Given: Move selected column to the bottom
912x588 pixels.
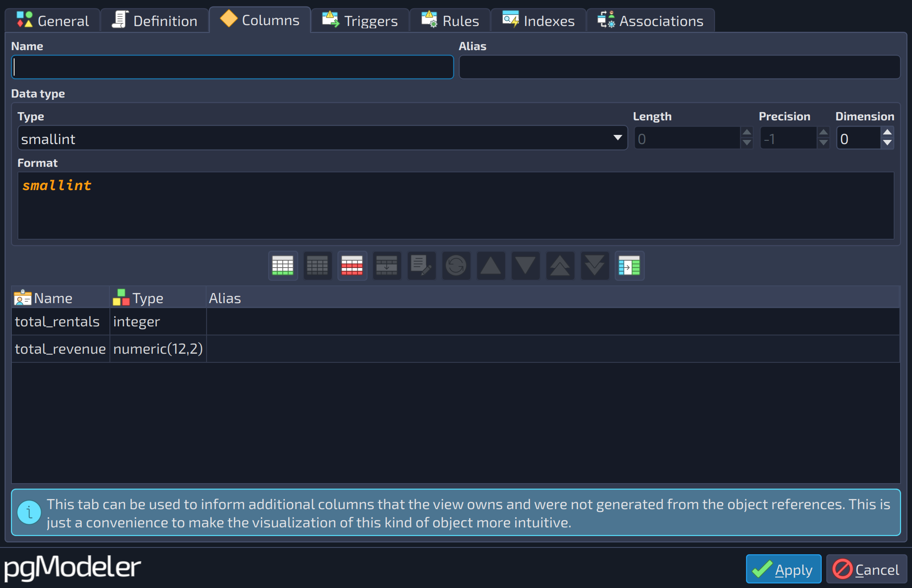Looking at the screenshot, I should (595, 266).
